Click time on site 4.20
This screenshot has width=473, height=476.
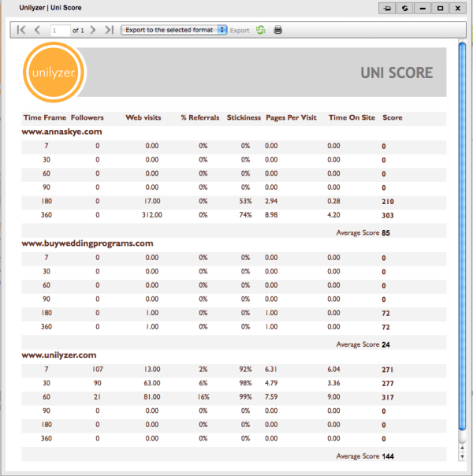pos(333,215)
